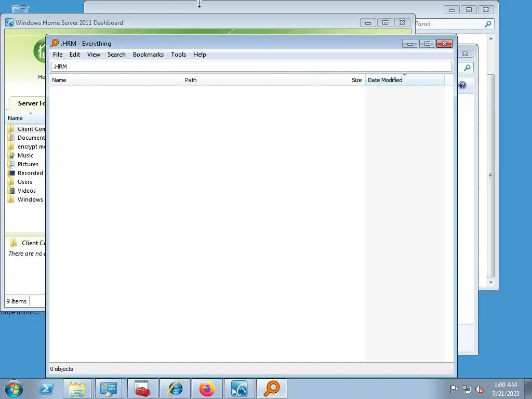Viewport: 532px width, 399px height.
Task: Sort results by Size column header
Action: click(340, 80)
